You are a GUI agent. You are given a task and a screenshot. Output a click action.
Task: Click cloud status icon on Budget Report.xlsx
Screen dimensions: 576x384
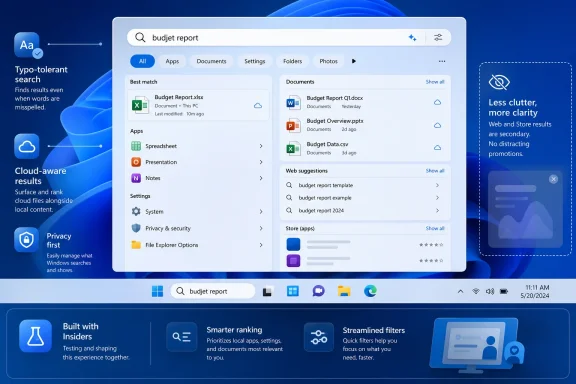point(258,106)
